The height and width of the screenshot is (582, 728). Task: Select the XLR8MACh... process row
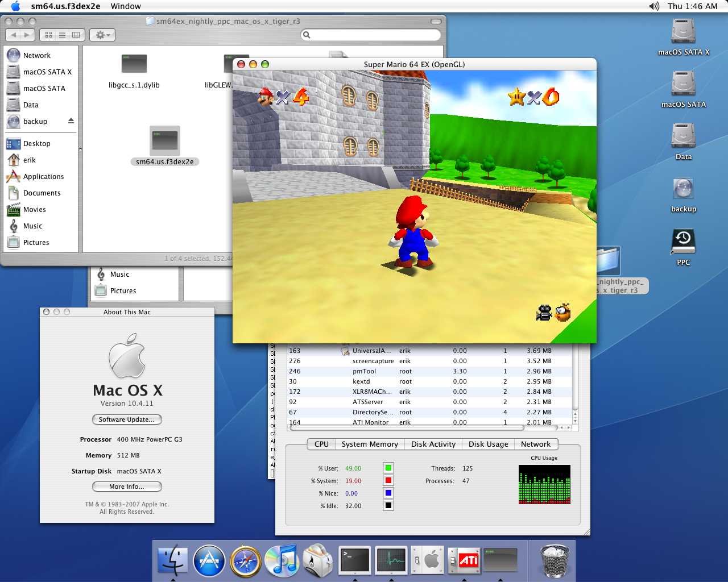[x=429, y=392]
